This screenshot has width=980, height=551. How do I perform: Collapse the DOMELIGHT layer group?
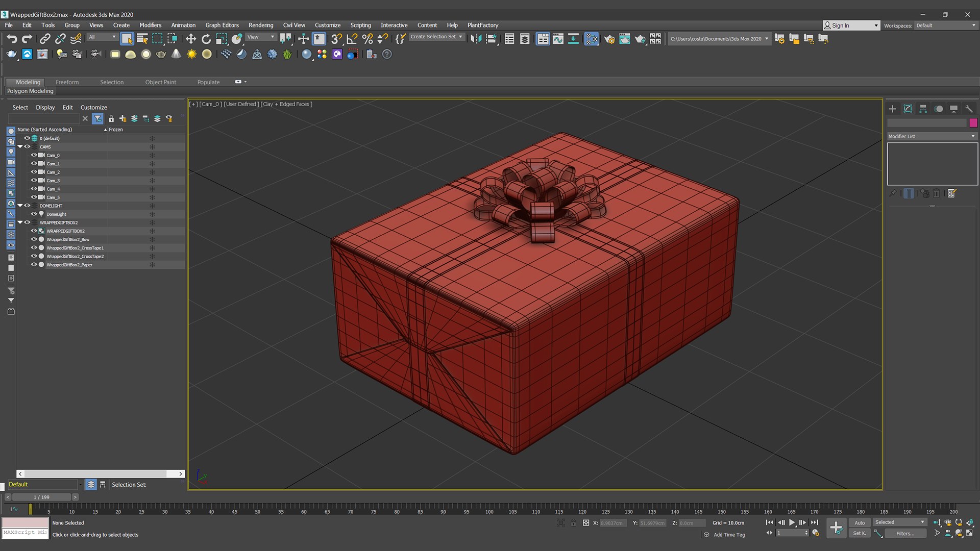[x=20, y=206]
